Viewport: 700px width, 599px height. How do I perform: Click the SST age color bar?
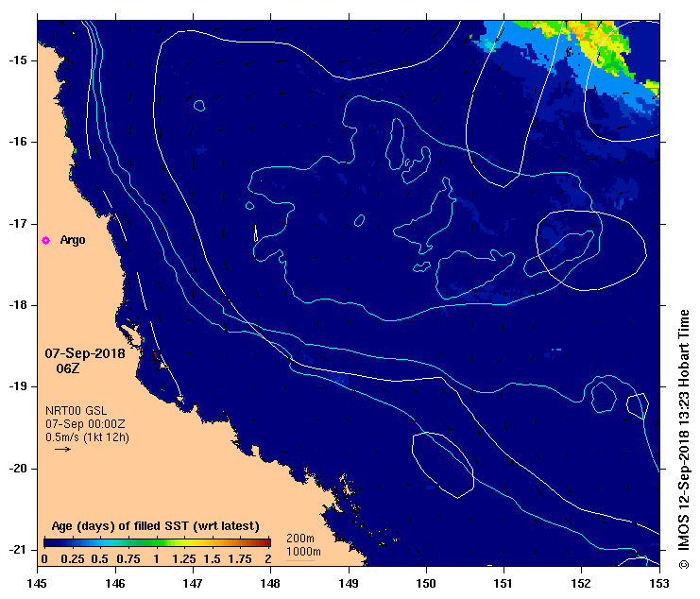click(157, 542)
